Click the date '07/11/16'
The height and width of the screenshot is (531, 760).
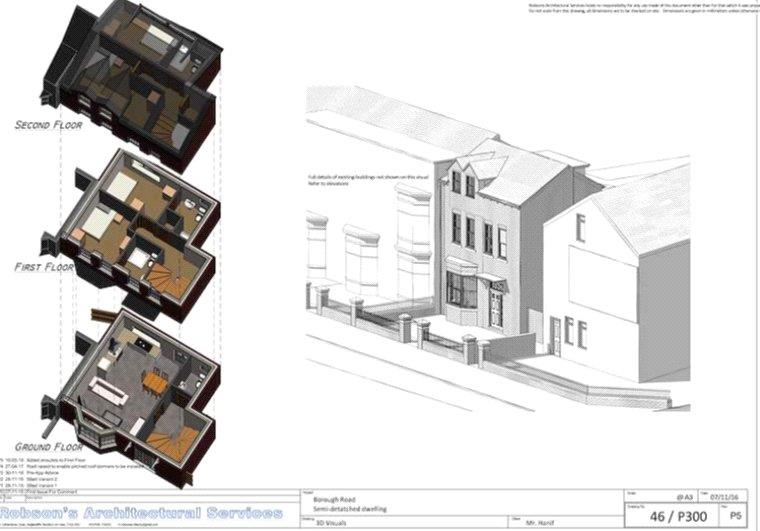(x=724, y=498)
